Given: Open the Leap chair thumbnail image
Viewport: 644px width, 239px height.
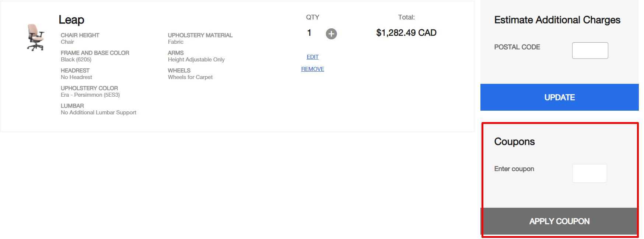Looking at the screenshot, I should pyautogui.click(x=35, y=37).
